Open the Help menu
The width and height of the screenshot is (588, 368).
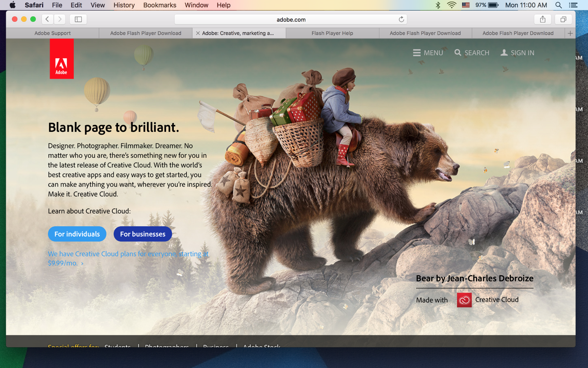[224, 5]
